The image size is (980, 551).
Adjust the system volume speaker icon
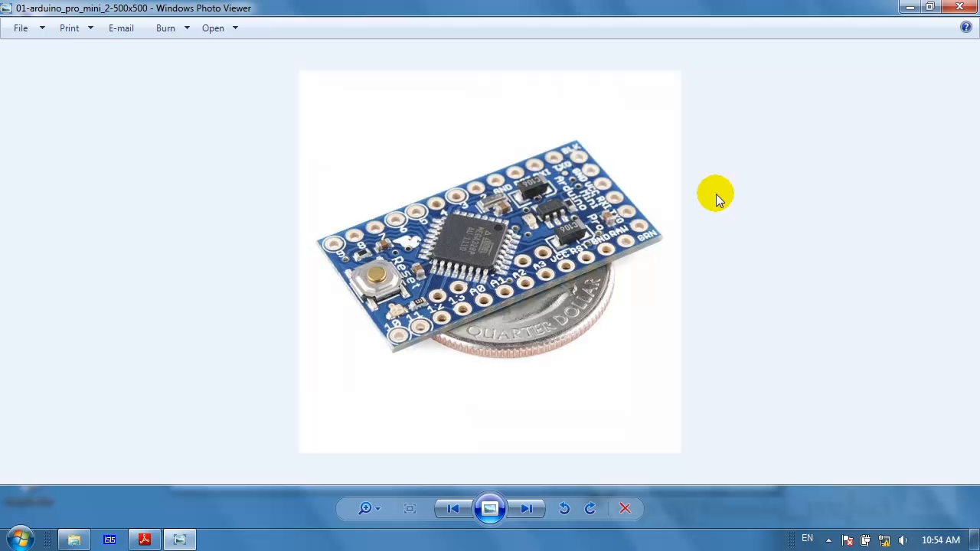[903, 540]
